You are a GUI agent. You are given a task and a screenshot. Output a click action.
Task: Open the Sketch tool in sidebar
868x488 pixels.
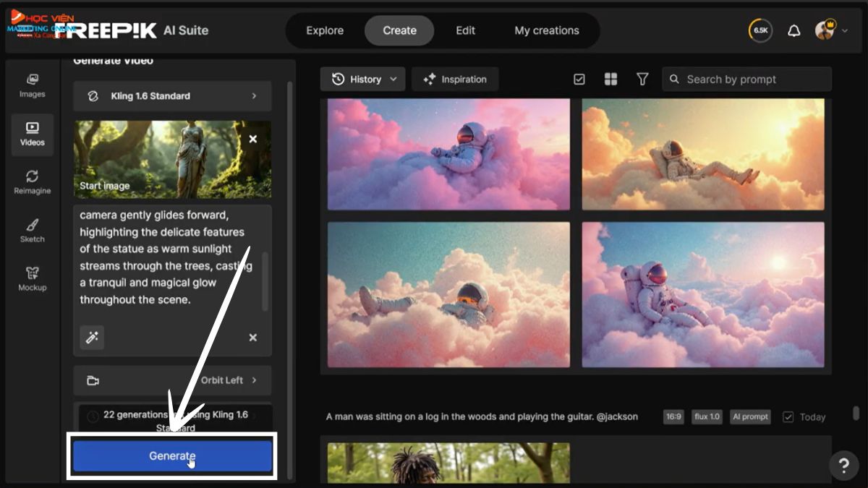pyautogui.click(x=32, y=231)
